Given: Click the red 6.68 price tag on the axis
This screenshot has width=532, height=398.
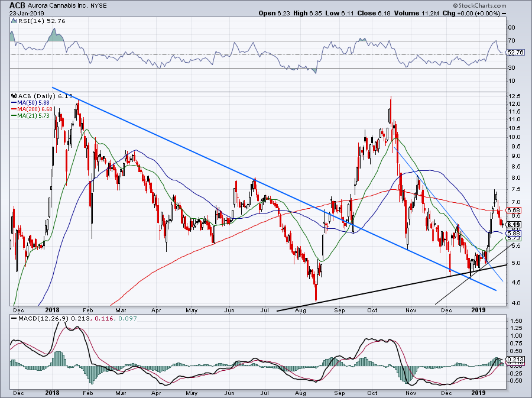Looking at the screenshot, I should (514, 211).
